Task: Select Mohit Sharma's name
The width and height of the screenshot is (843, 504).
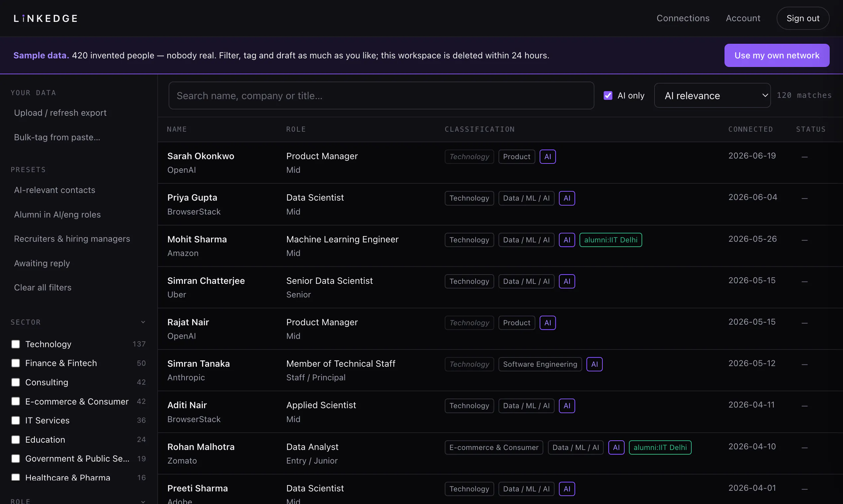Action: [x=197, y=239]
